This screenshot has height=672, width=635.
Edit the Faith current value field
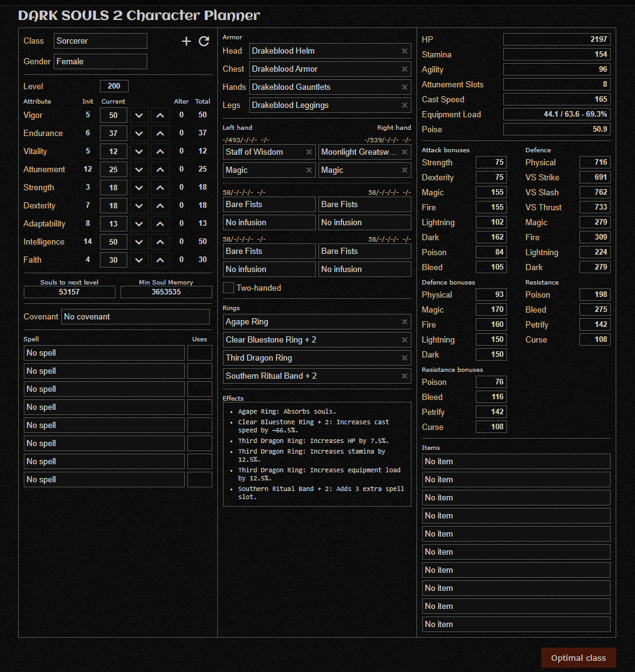113,260
